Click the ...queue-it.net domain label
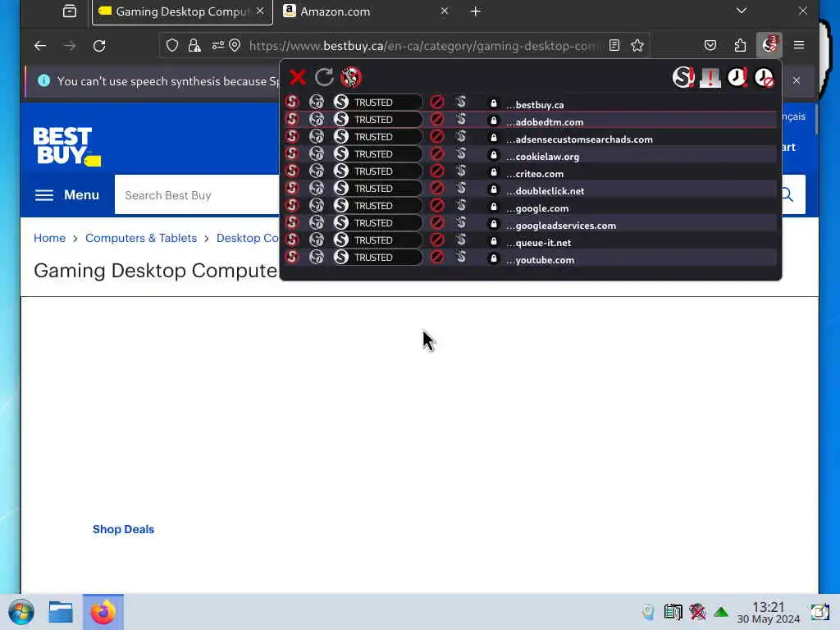 click(538, 243)
